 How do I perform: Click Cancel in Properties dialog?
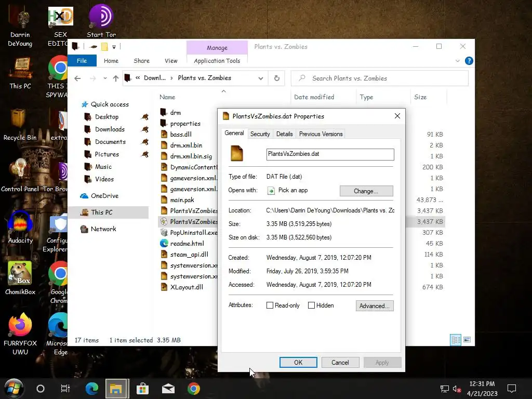pyautogui.click(x=340, y=362)
